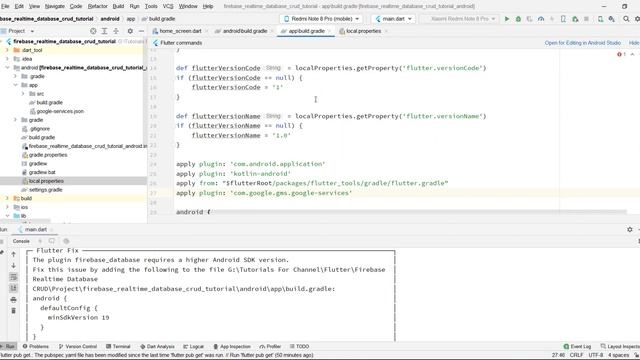
Task: Open the Refactor menu
Action: tap(98, 6)
